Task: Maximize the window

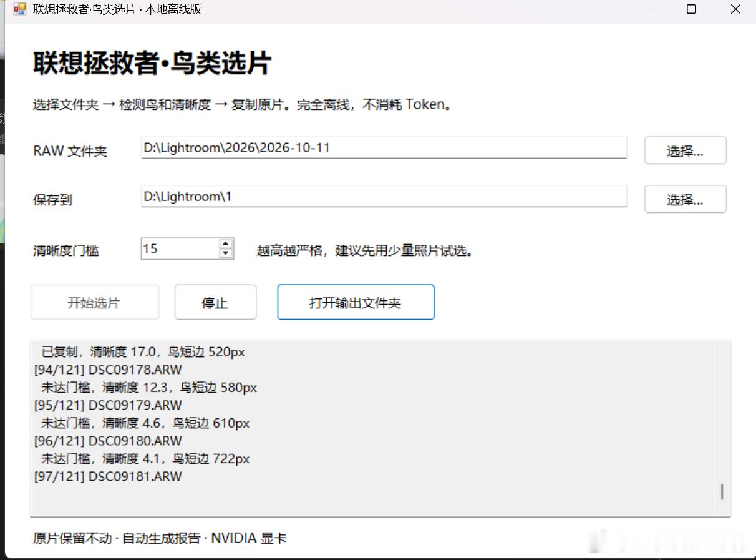Action: click(691, 9)
